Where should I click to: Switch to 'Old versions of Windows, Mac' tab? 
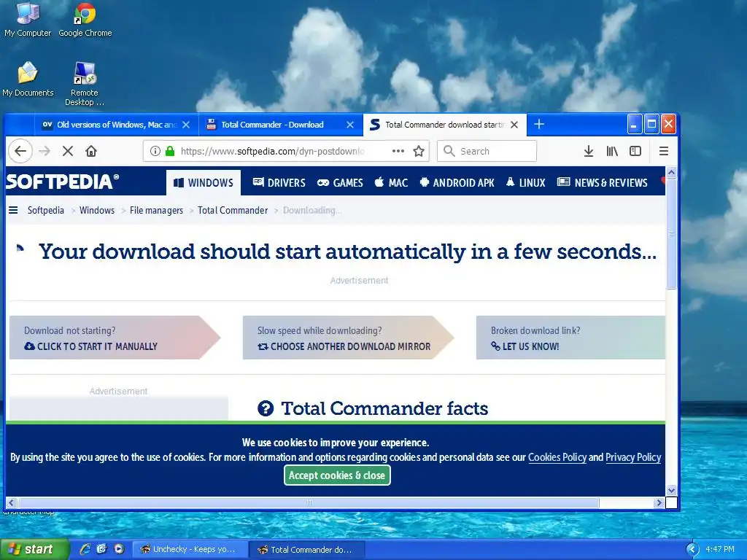pyautogui.click(x=116, y=125)
